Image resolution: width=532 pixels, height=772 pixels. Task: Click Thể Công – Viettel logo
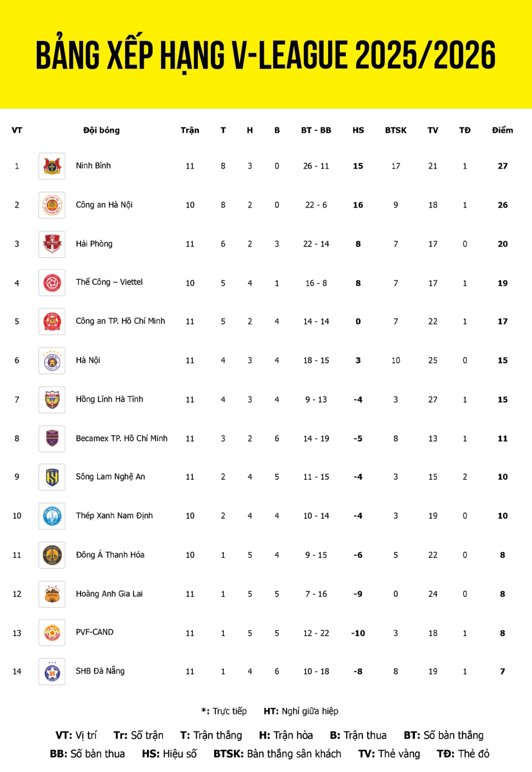click(52, 283)
